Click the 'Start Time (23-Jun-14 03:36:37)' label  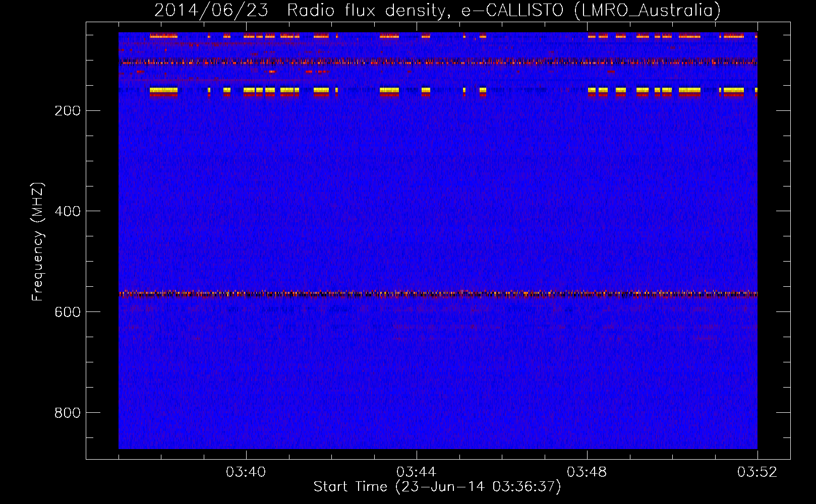pos(437,487)
